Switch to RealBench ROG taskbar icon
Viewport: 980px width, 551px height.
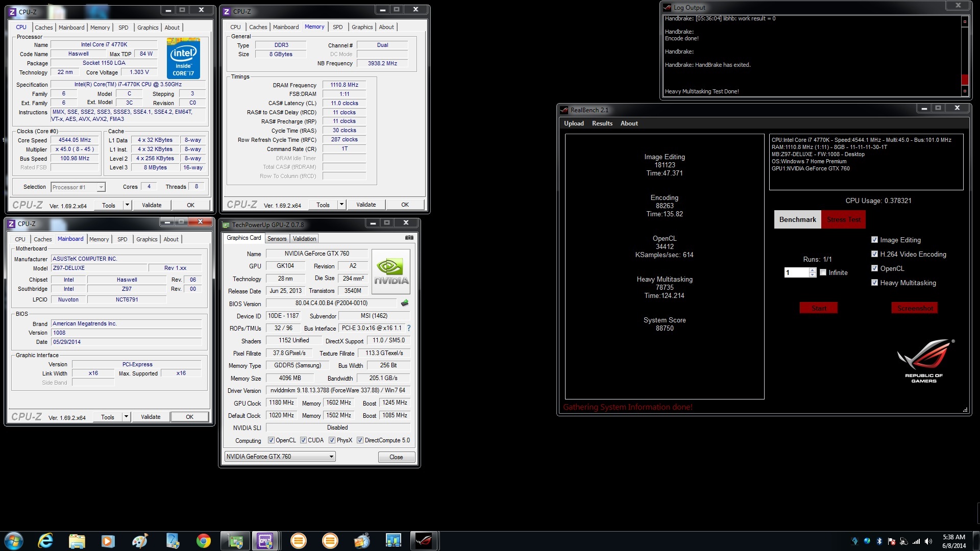(424, 541)
